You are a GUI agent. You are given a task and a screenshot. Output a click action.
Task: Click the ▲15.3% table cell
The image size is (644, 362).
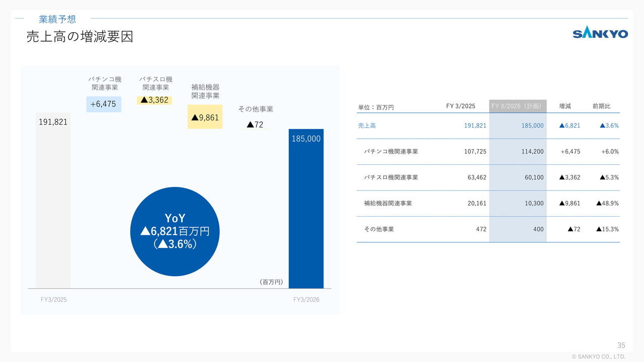click(x=607, y=229)
